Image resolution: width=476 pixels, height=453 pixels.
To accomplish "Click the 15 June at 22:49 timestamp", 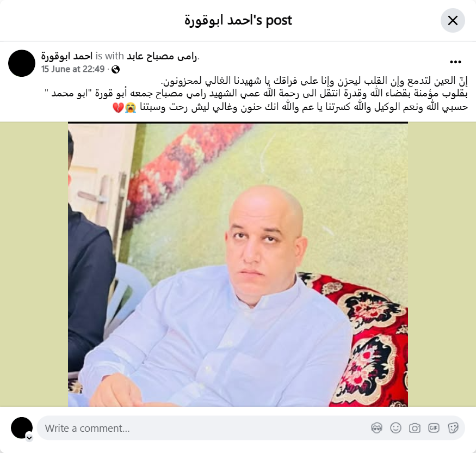I will (73, 69).
